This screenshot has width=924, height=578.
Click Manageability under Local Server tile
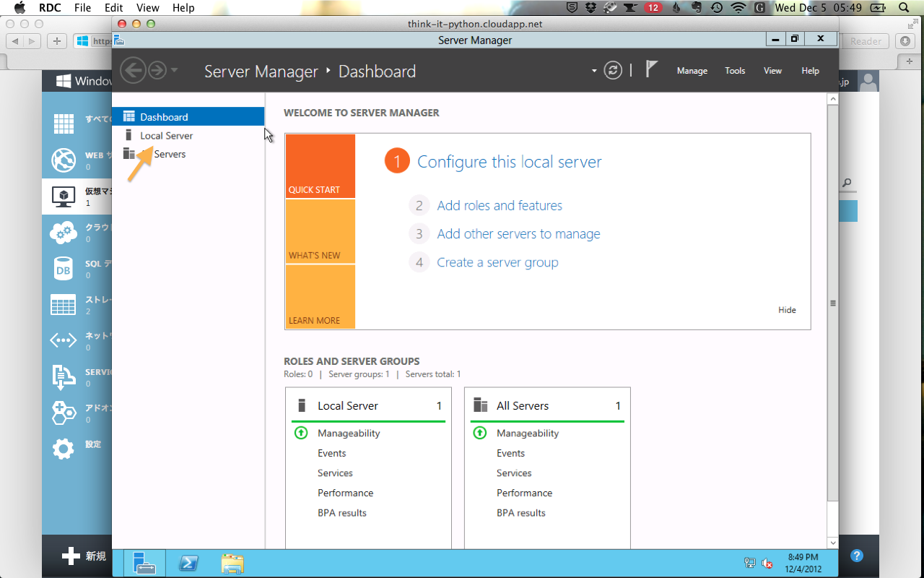point(349,433)
